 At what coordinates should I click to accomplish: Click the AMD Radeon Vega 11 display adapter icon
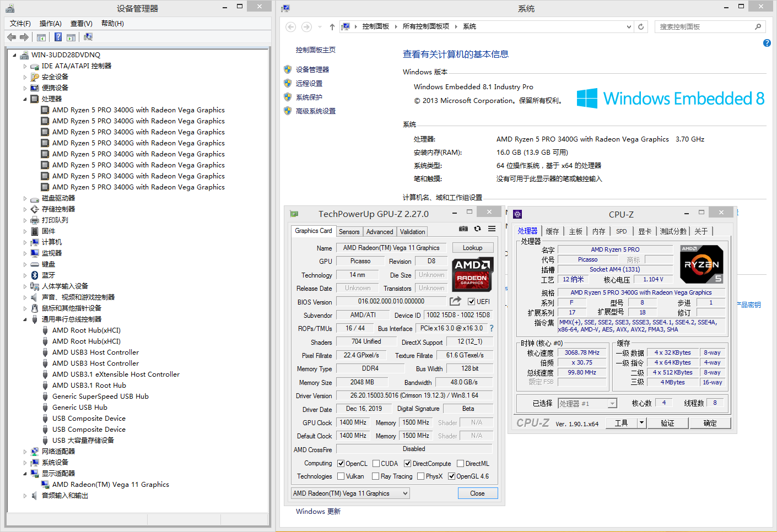(45, 484)
